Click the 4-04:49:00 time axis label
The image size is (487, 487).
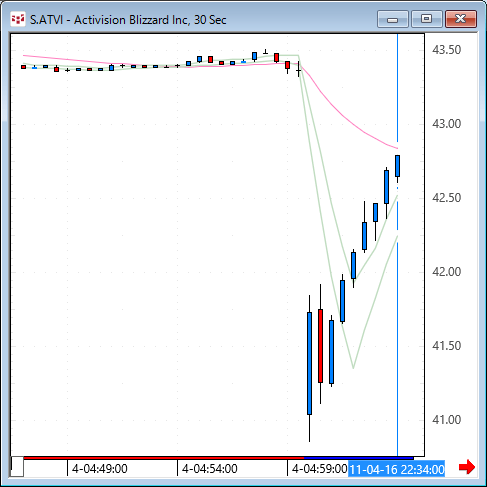pos(100,469)
